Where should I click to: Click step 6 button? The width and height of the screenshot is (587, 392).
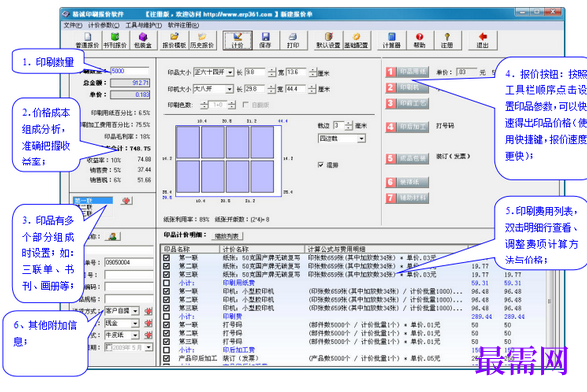coord(407,182)
